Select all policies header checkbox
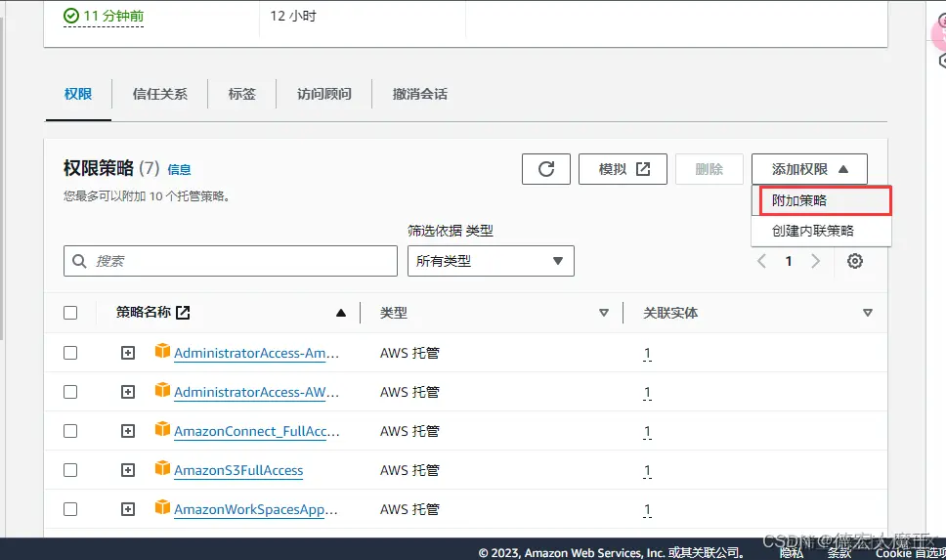The width and height of the screenshot is (946, 560). point(70,313)
